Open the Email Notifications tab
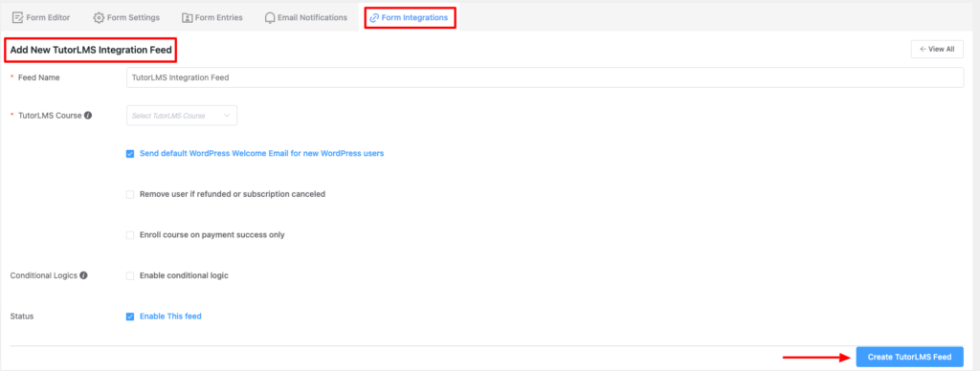The width and height of the screenshot is (980, 371). tap(305, 17)
